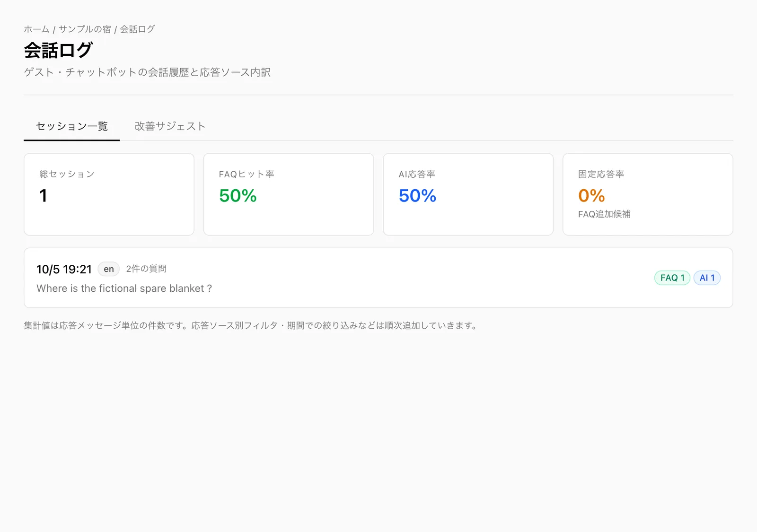Click 会話ログ breadcrumb item

pyautogui.click(x=137, y=29)
